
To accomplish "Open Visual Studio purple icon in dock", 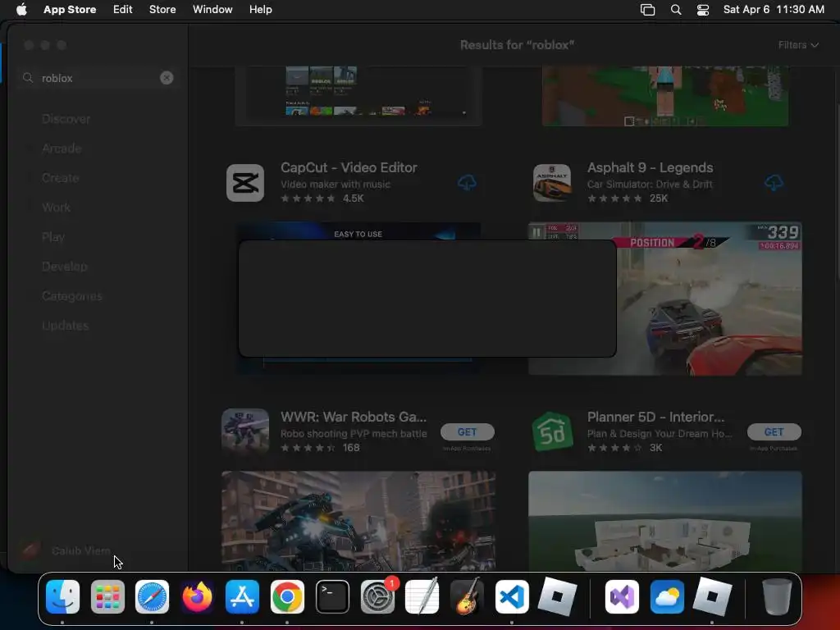I will click(622, 597).
